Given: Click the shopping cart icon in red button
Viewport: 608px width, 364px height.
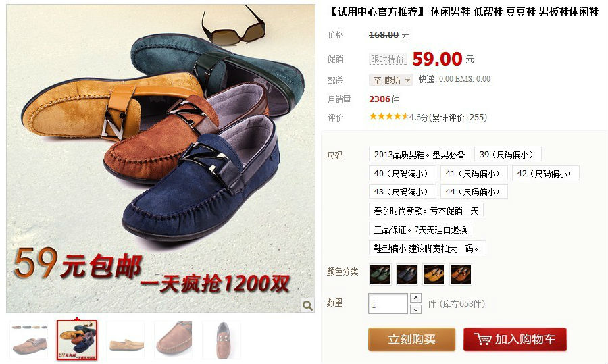Looking at the screenshot, I should pos(483,340).
